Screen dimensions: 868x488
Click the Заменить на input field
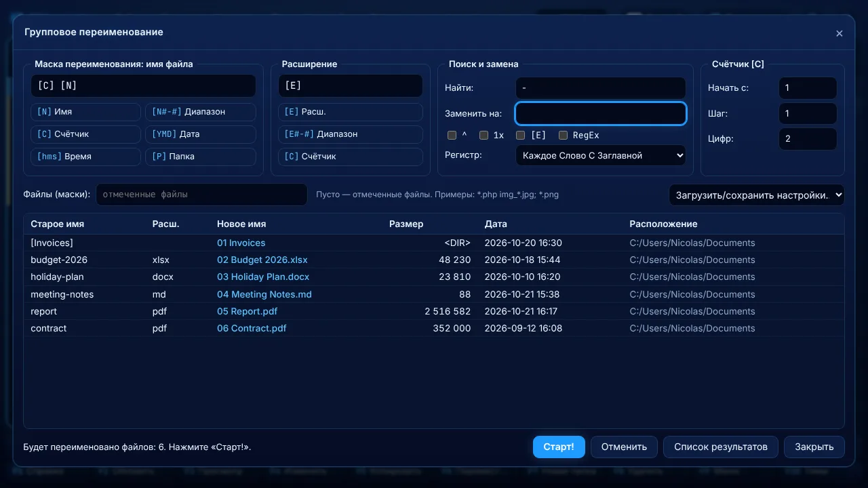[x=601, y=114]
